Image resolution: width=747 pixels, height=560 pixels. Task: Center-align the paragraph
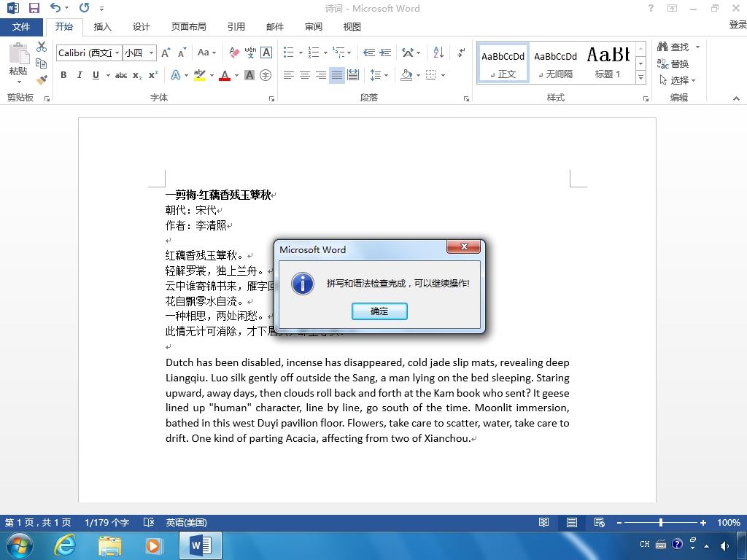pyautogui.click(x=304, y=75)
